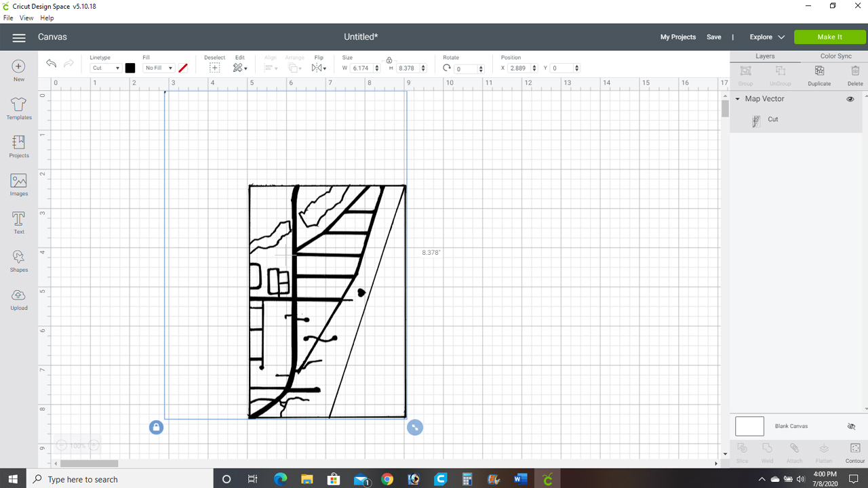Open the Windows Start menu
Viewport: 868px width, 488px height.
pos(14,479)
